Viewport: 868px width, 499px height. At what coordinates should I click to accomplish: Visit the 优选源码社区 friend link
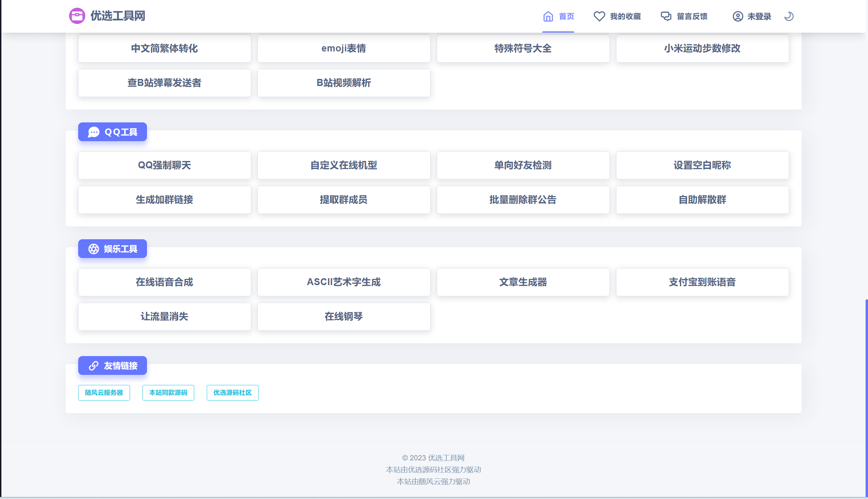pos(232,393)
